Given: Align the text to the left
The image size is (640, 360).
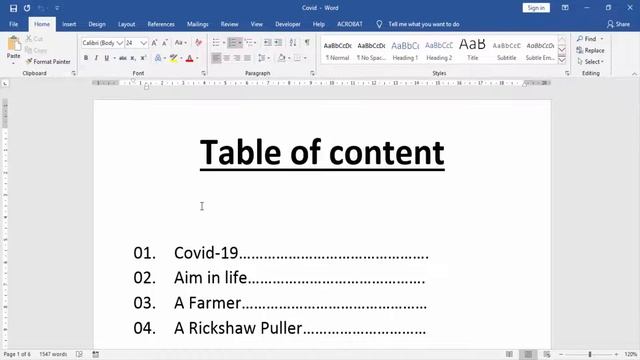Looking at the screenshot, I should click(x=216, y=58).
